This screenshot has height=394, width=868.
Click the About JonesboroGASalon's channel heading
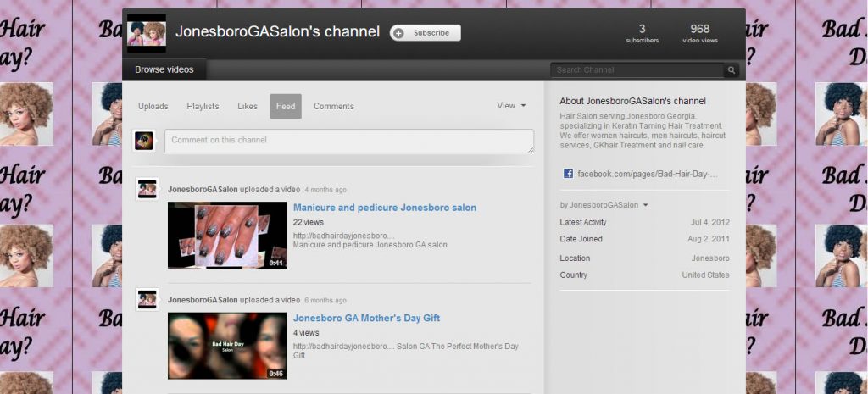[x=632, y=102]
